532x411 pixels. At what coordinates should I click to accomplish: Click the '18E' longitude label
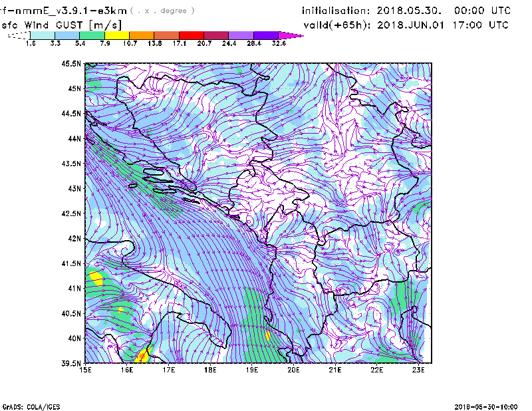(x=210, y=370)
